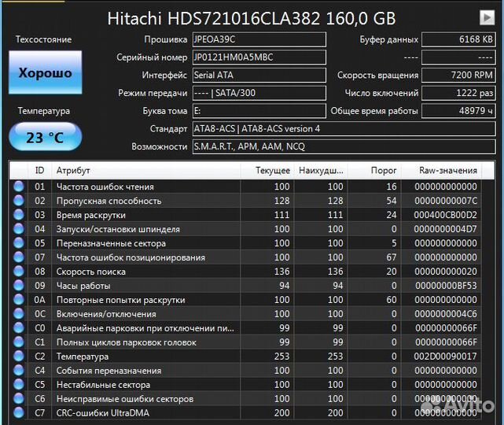Select the Время раскрутки row
The height and width of the screenshot is (425, 504).
[x=245, y=215]
